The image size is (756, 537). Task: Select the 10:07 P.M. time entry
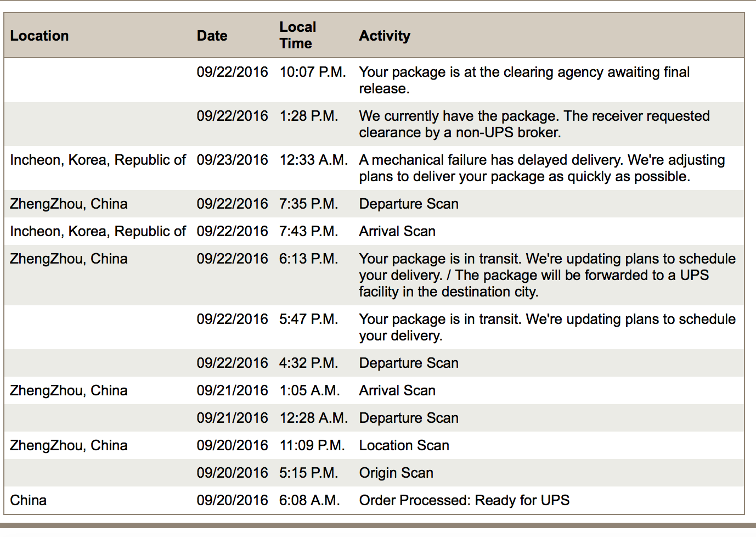(312, 72)
